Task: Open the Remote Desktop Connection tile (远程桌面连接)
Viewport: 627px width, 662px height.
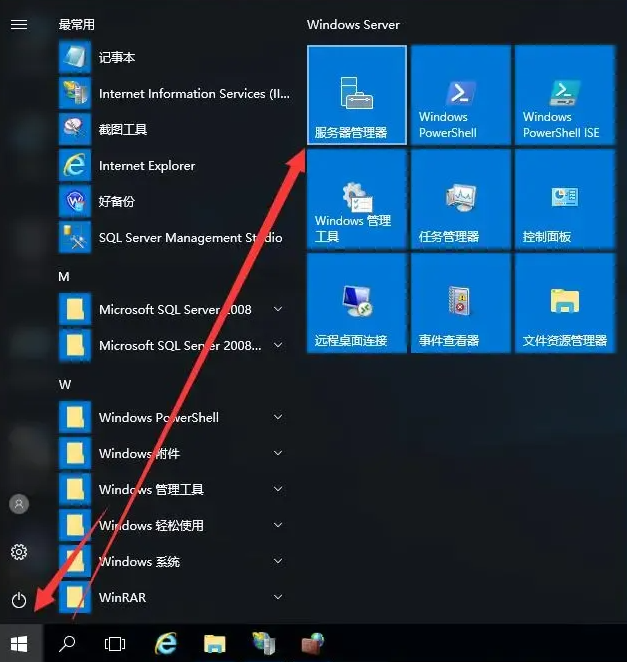Action: 357,303
